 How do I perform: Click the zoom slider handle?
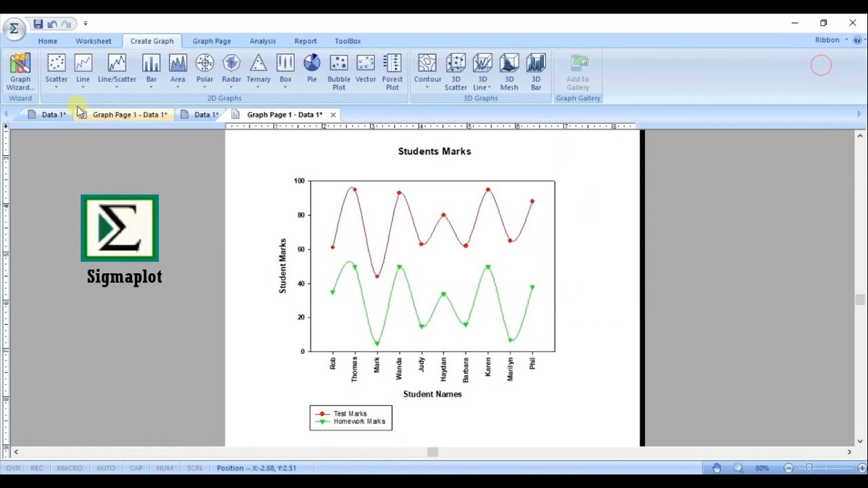click(809, 468)
